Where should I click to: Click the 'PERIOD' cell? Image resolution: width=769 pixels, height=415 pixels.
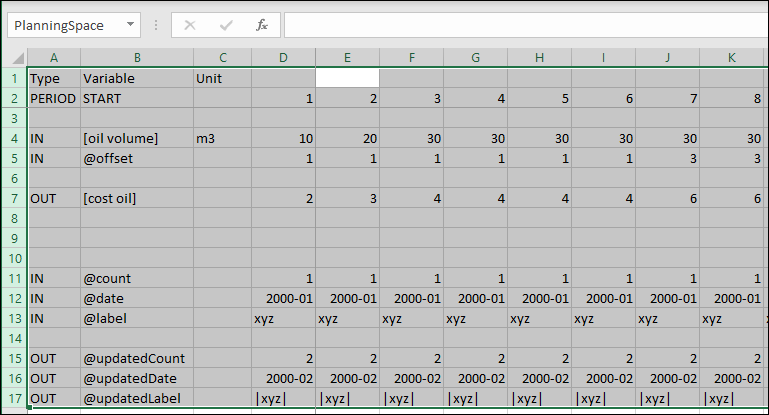click(x=54, y=99)
